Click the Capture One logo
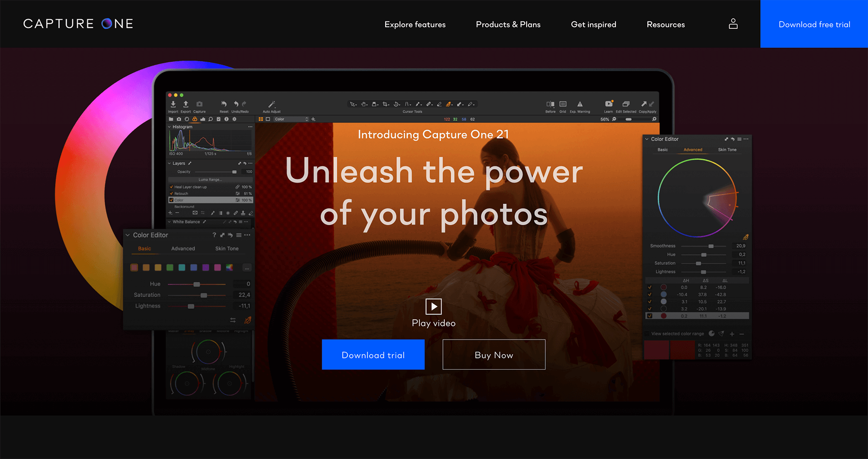This screenshot has height=459, width=868. [x=78, y=24]
